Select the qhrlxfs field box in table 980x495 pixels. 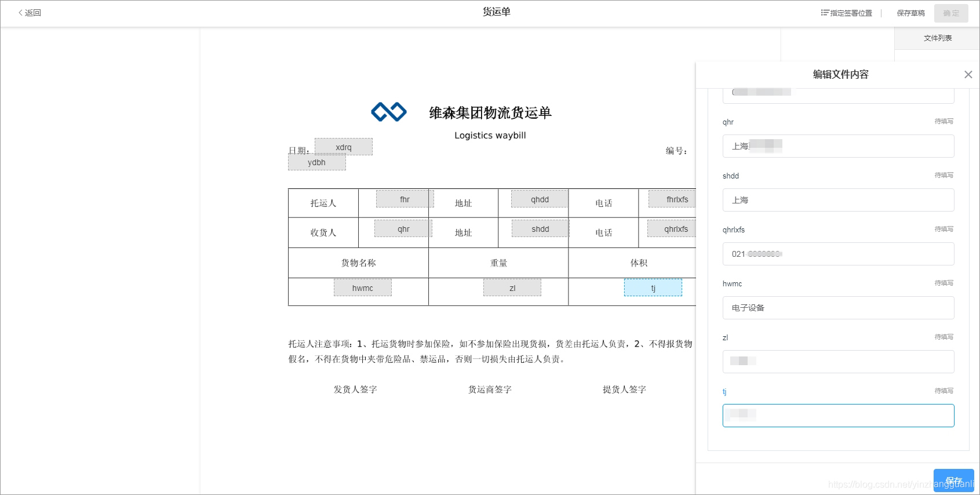(672, 228)
